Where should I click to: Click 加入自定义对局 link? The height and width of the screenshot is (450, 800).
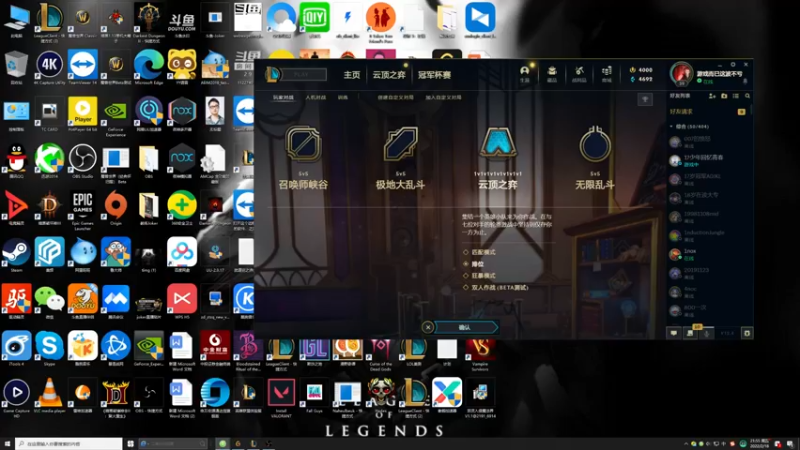pos(443,97)
